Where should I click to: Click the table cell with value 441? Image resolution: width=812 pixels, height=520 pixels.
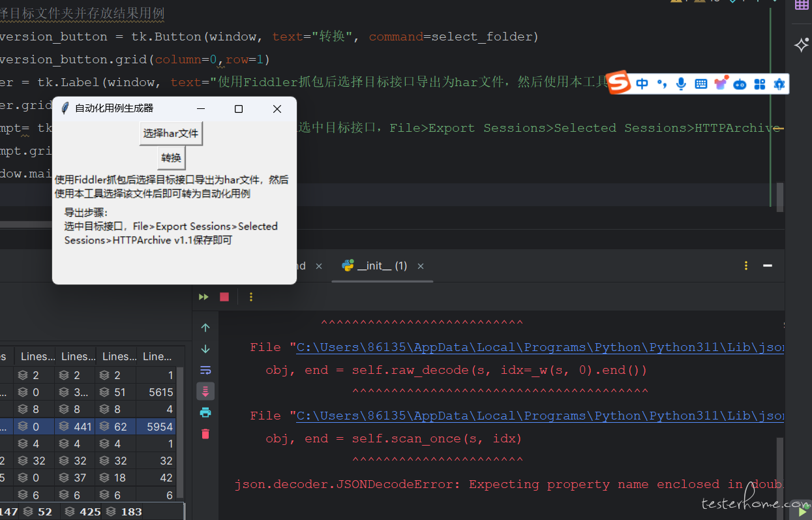(x=75, y=427)
